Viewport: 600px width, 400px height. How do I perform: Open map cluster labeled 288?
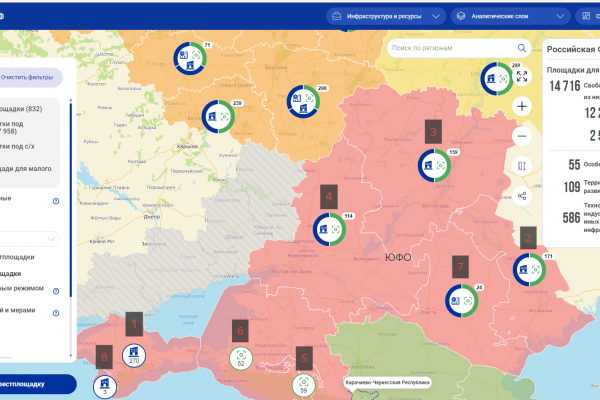tap(497, 79)
